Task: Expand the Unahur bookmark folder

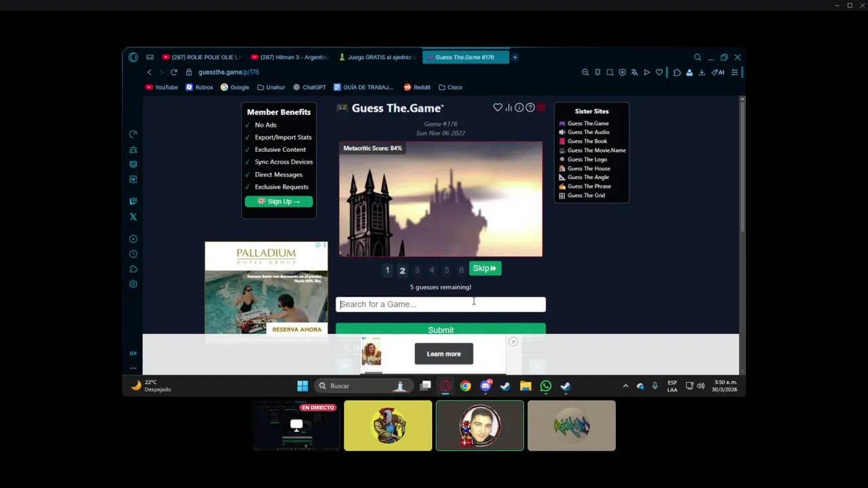Action: (x=271, y=87)
